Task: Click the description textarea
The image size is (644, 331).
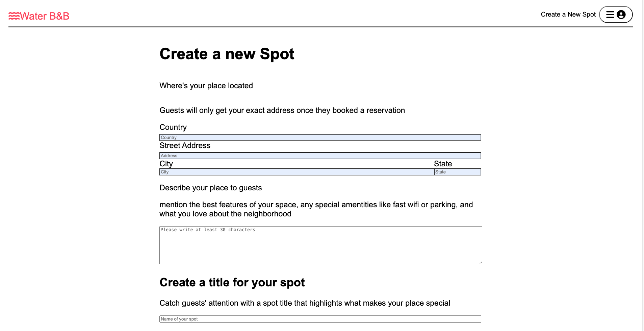Action: click(x=320, y=245)
